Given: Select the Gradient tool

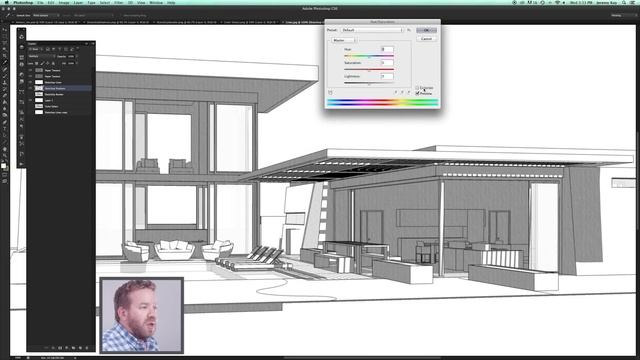Looking at the screenshot, I should coord(5,102).
